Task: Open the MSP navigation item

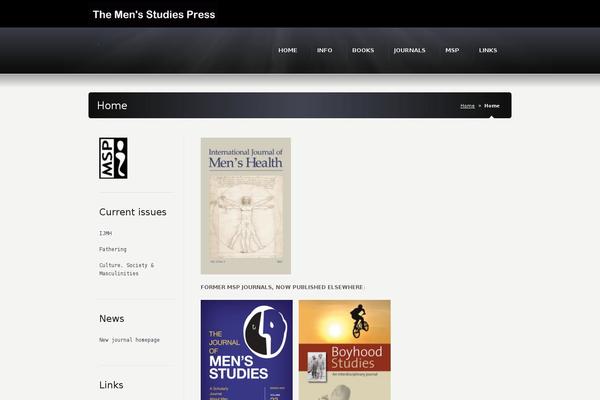Action: 452,51
